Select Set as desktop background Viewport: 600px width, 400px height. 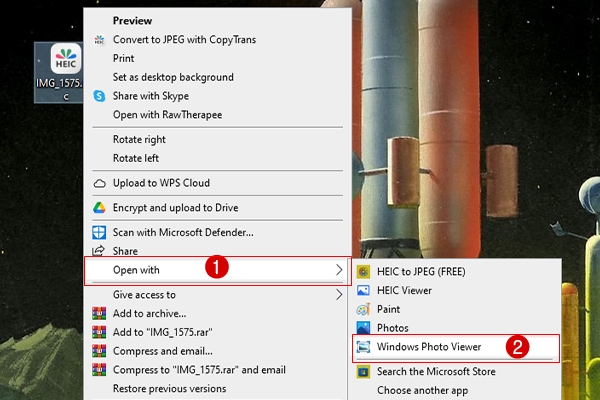pos(173,77)
